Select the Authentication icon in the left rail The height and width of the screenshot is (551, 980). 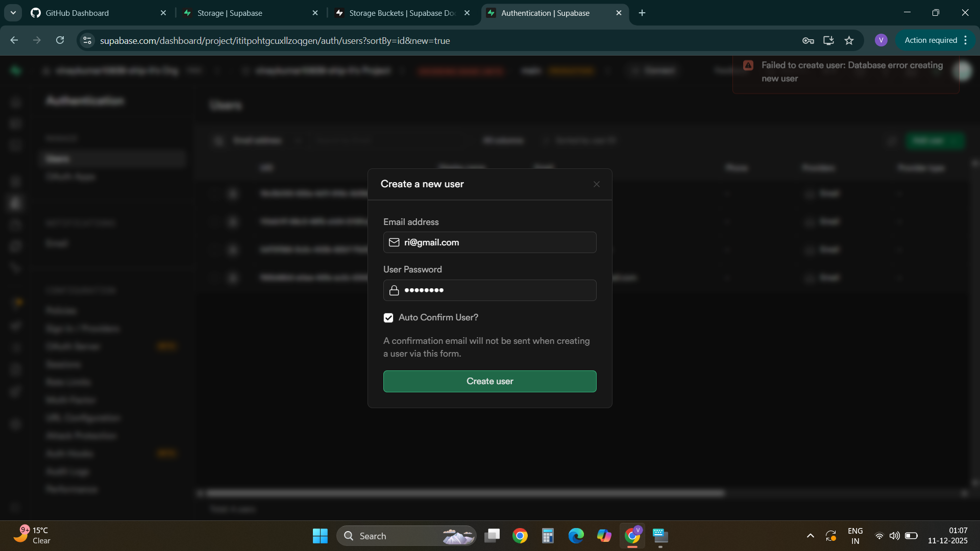coord(15,203)
